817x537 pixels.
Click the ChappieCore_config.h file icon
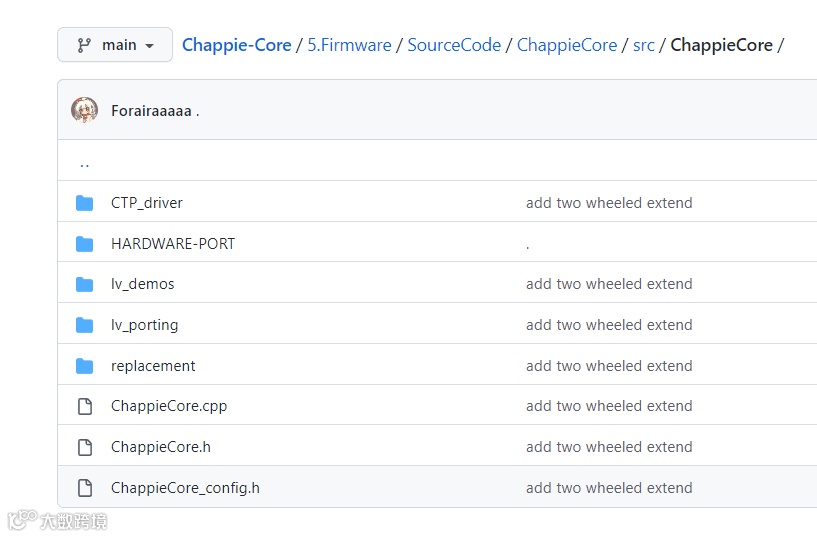[x=85, y=488]
